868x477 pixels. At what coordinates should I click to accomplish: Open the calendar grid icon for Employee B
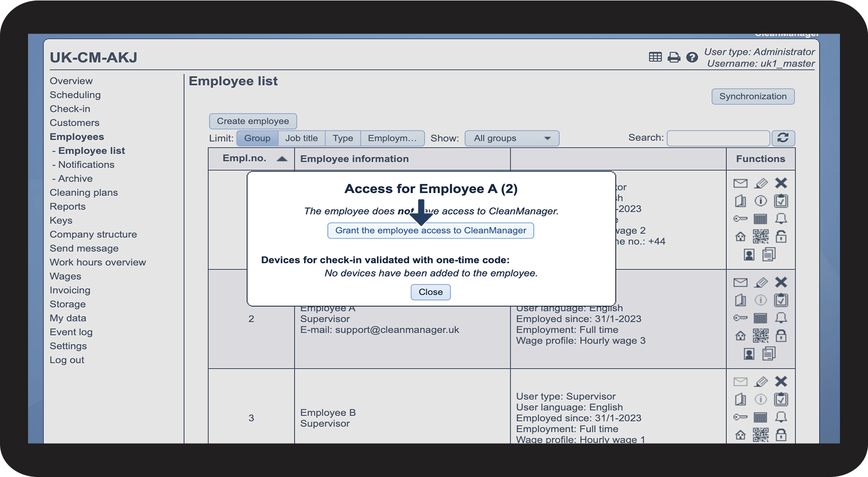[760, 418]
